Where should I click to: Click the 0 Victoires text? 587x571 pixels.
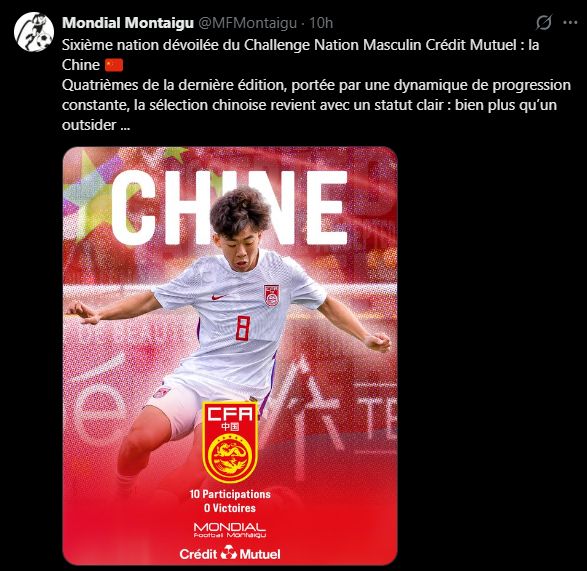point(230,508)
